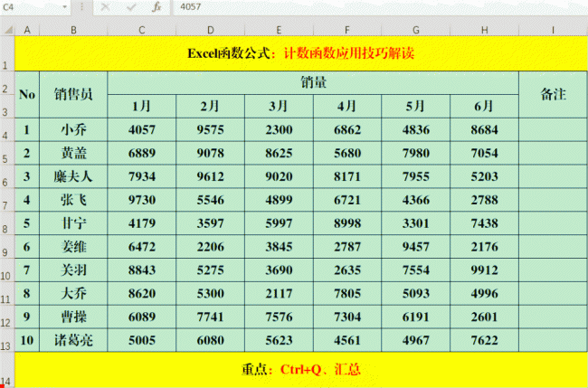Image resolution: width=588 pixels, height=388 pixels.
Task: Select cell with name 曹操
Action: click(73, 317)
